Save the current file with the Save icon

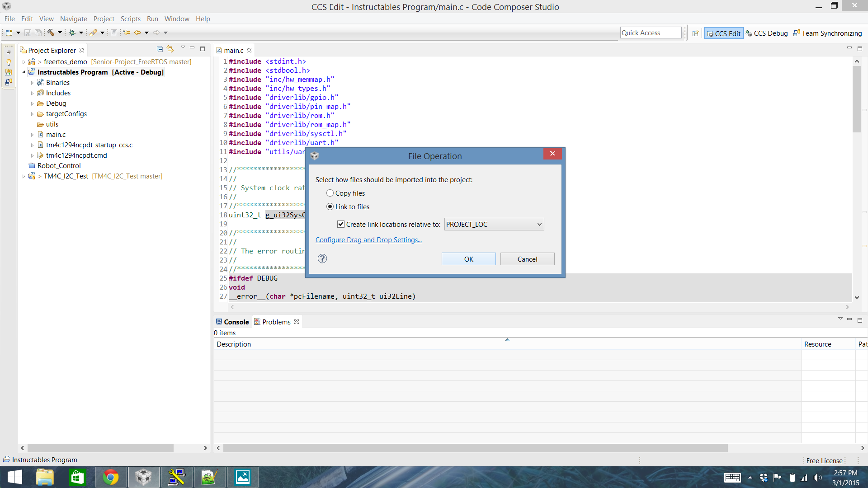[27, 33]
